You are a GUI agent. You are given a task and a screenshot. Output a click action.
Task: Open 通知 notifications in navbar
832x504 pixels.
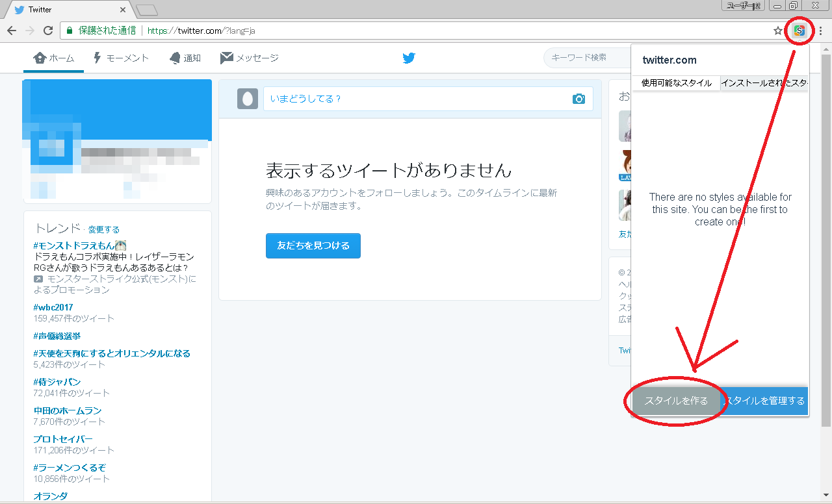[x=185, y=58]
